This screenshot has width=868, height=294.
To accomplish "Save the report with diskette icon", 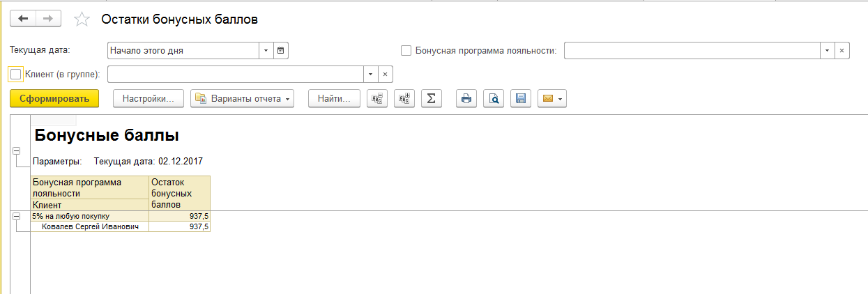I will [x=520, y=99].
